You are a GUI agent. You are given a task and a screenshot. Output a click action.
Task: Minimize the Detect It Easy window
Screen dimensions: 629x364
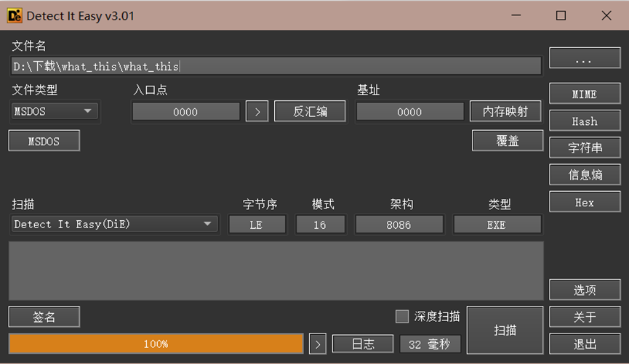(516, 16)
